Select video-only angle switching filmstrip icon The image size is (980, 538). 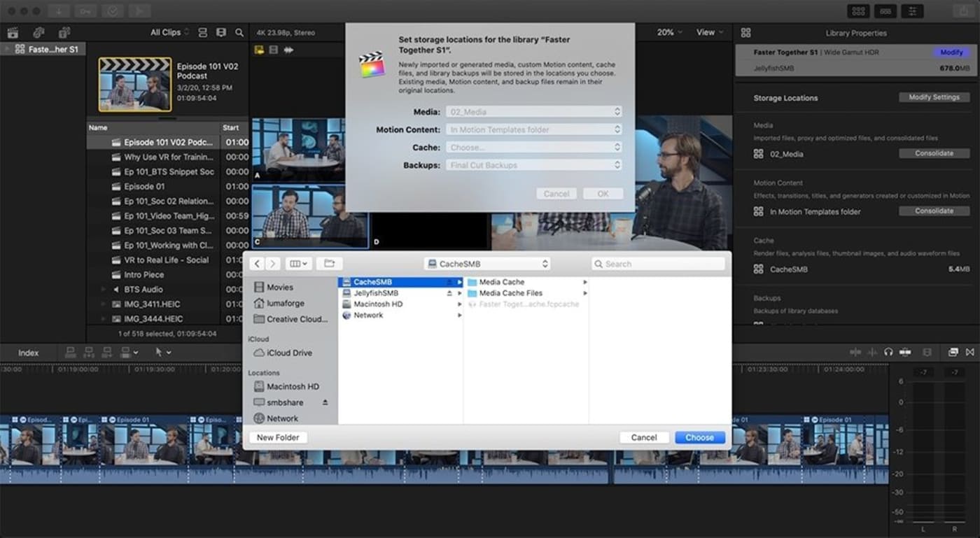pos(273,50)
